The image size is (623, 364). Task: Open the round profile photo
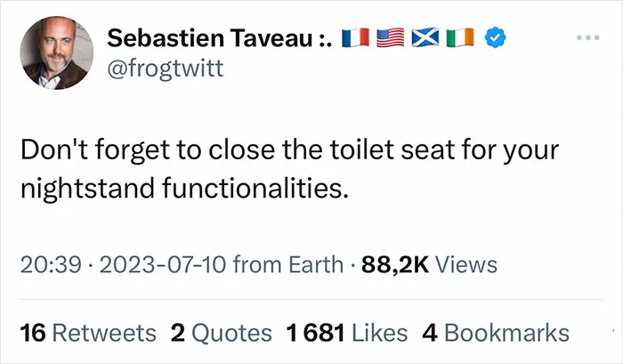[x=57, y=53]
